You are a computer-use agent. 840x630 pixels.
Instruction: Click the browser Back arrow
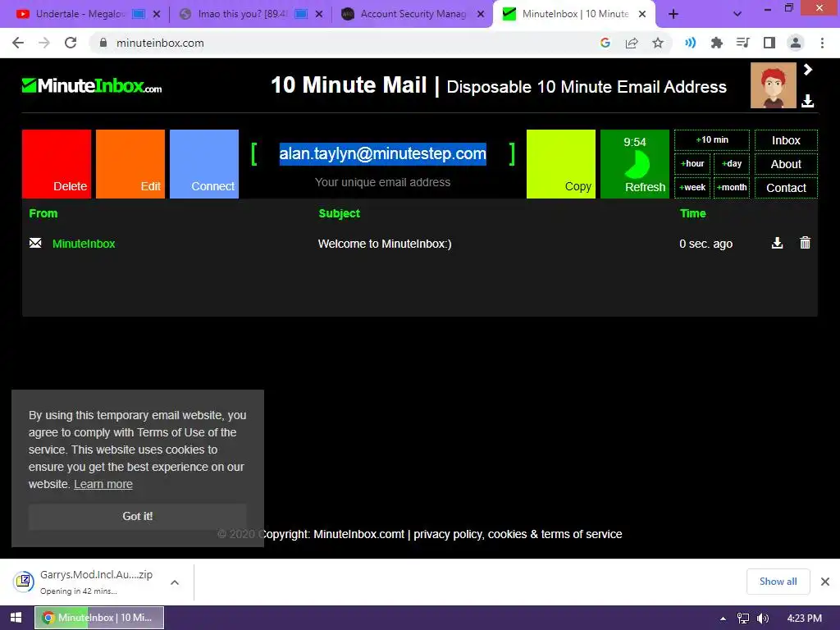[x=18, y=43]
